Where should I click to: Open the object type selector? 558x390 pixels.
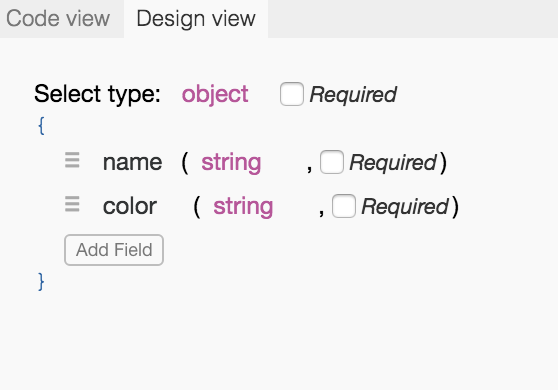coord(215,94)
